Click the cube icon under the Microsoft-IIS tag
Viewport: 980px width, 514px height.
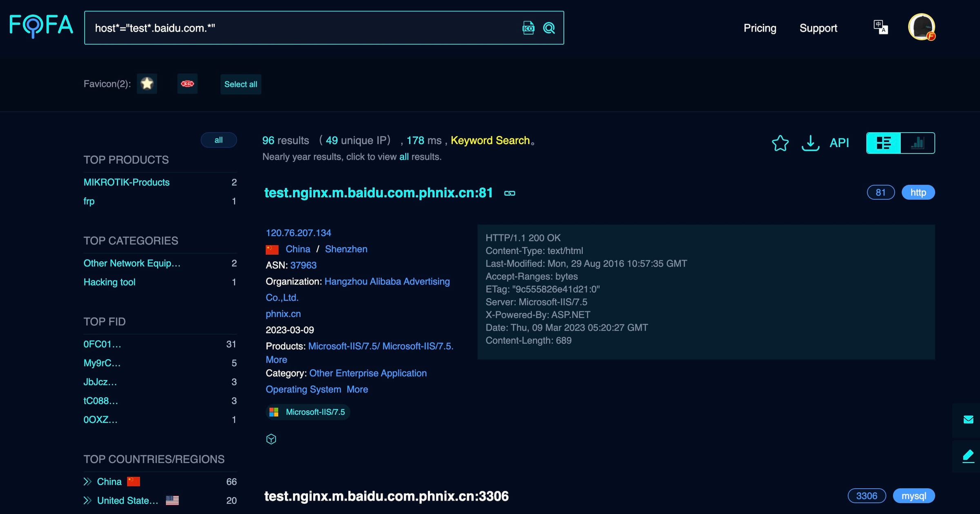272,439
